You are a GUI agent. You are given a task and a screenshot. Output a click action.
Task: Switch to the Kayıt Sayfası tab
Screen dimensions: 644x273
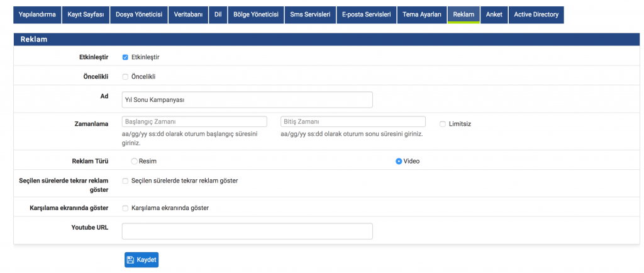[86, 14]
